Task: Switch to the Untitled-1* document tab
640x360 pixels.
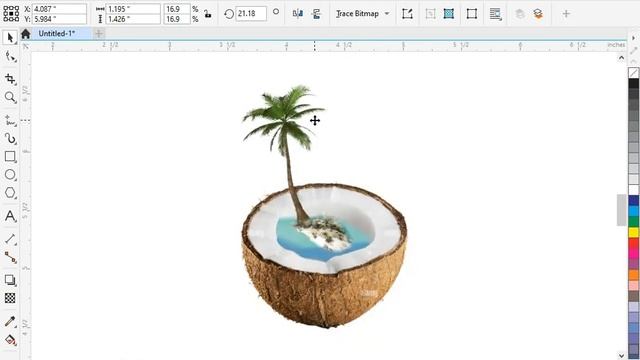Action: click(56, 33)
